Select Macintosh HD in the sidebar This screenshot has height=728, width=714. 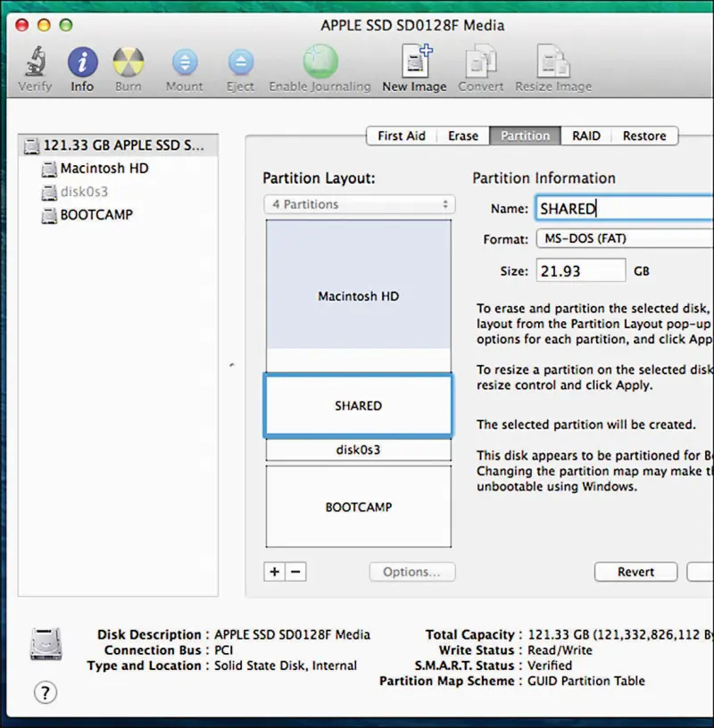tap(104, 168)
